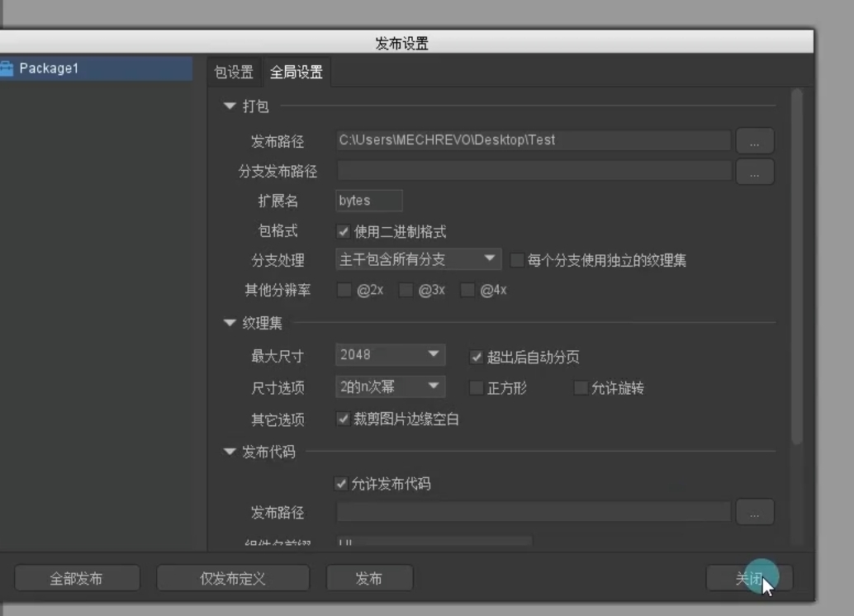
Task: Click the bytes extension name field
Action: (368, 200)
